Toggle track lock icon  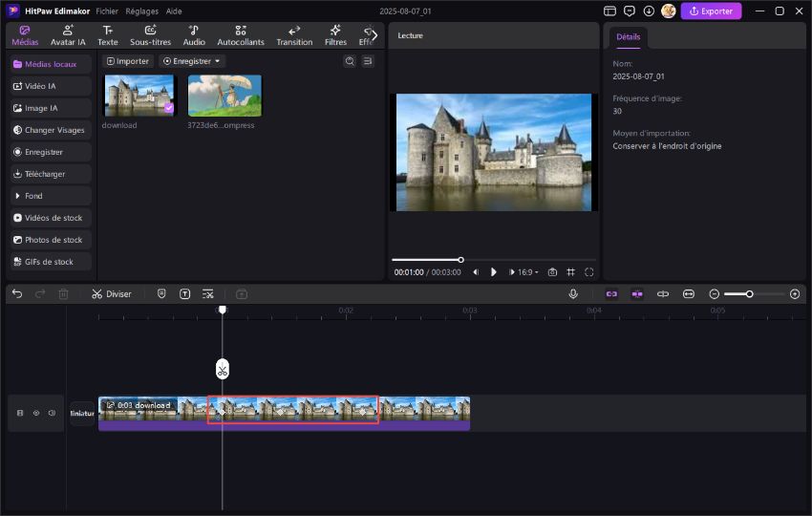20,413
